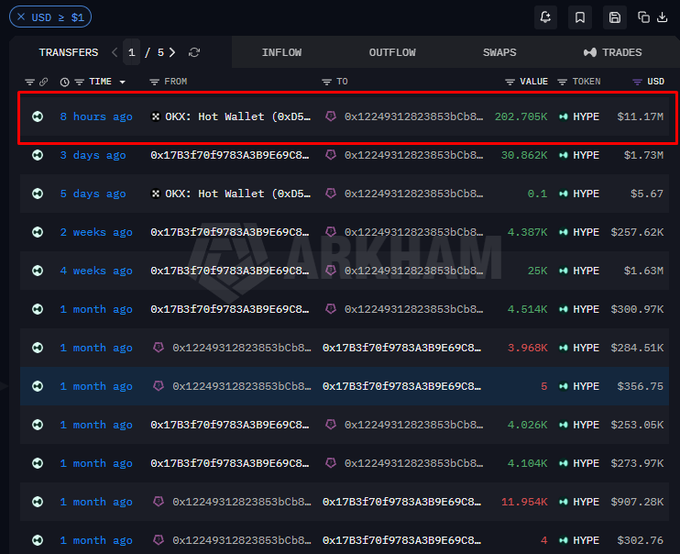Click the $302.76 USD amount

tap(640, 540)
